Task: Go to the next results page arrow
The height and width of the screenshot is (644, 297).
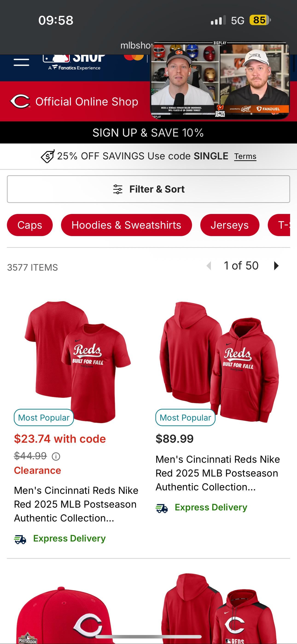Action: 276,266
